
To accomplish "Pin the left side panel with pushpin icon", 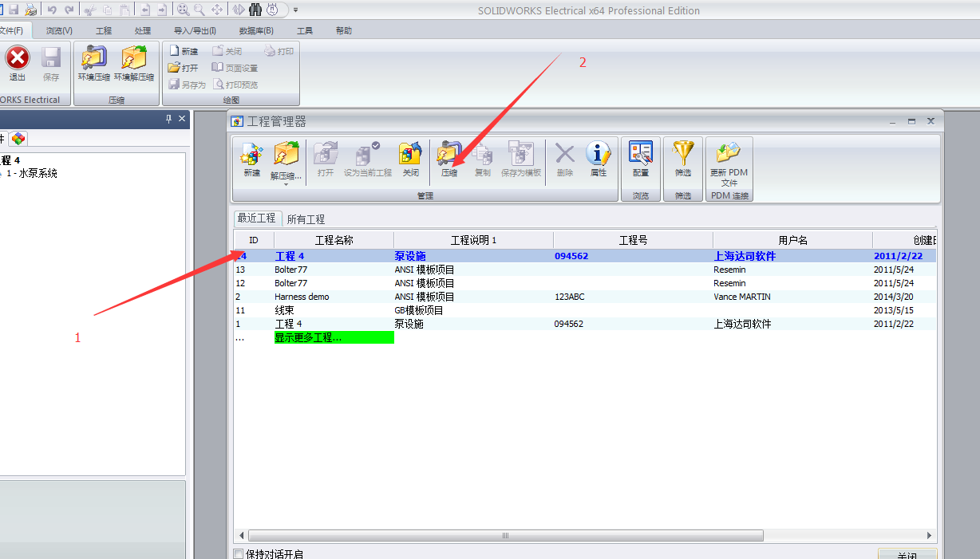I will coord(168,119).
